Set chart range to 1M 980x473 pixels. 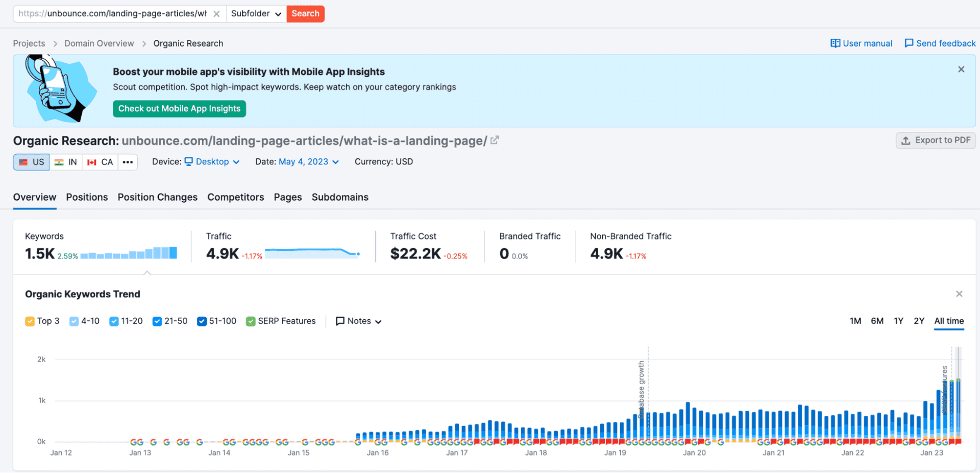pos(855,321)
